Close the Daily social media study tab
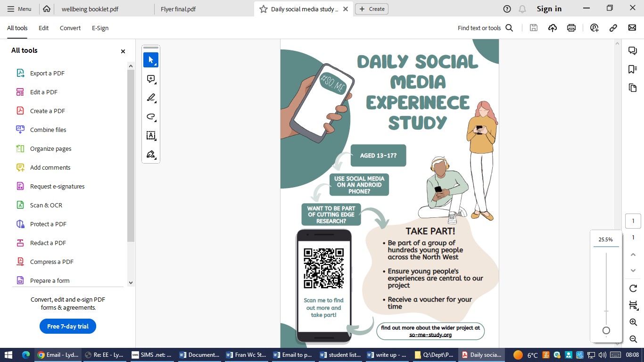 pyautogui.click(x=346, y=9)
